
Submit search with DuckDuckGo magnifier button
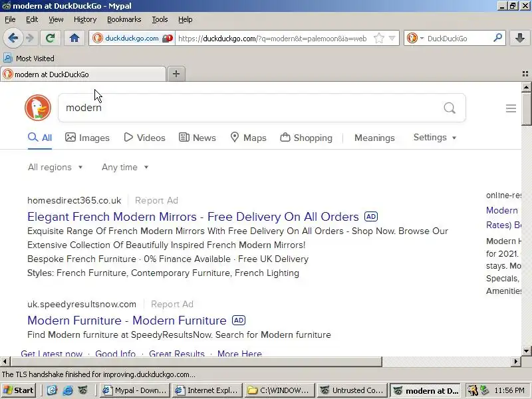pos(450,108)
